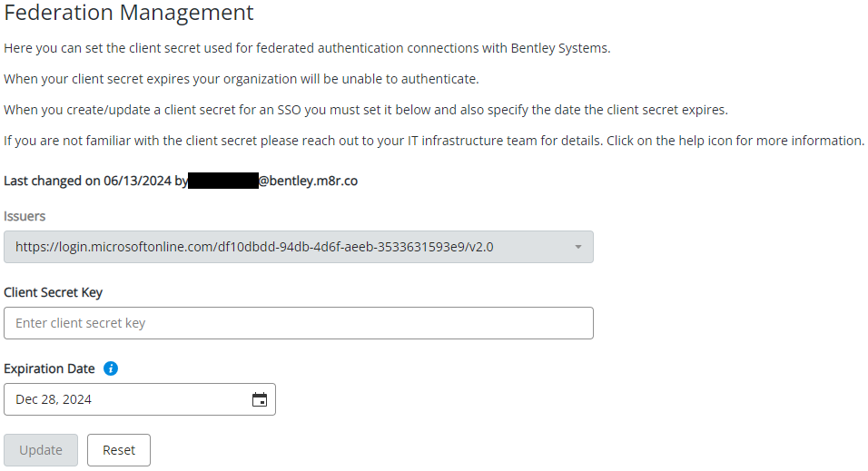Viewport: 868px width, 471px height.
Task: Click the Expiration Date field showing Dec 28, 2024
Action: pyautogui.click(x=140, y=399)
